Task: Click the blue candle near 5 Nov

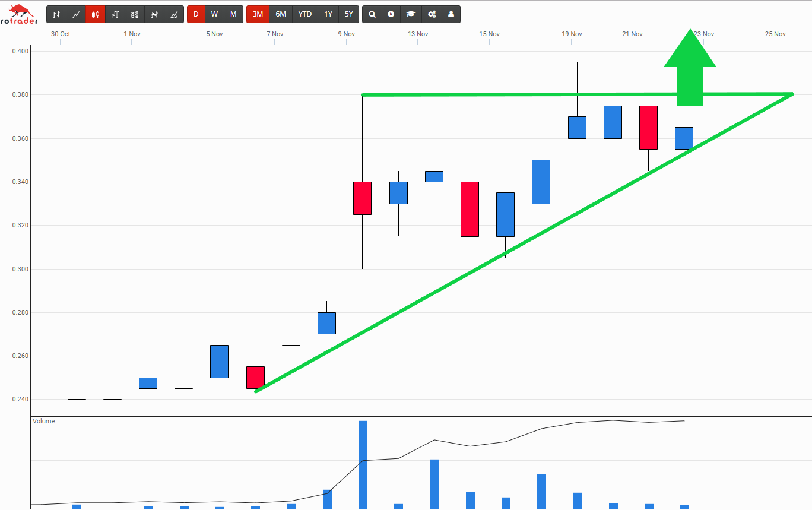Action: [220, 361]
